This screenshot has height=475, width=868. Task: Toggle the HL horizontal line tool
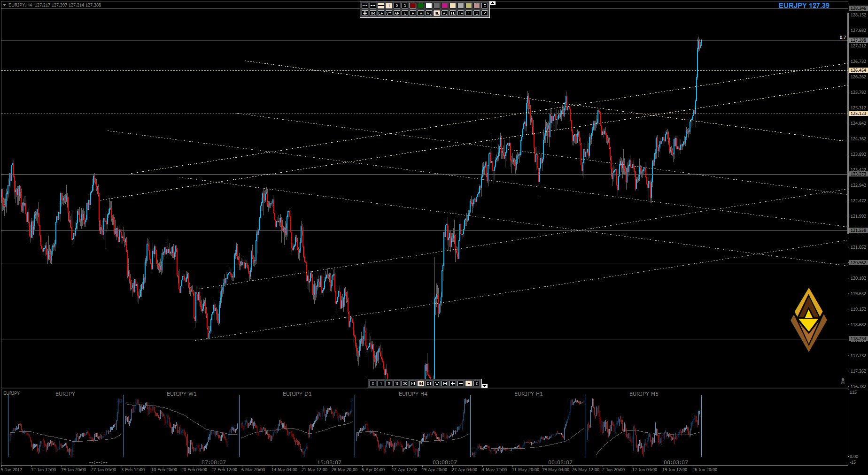437,13
